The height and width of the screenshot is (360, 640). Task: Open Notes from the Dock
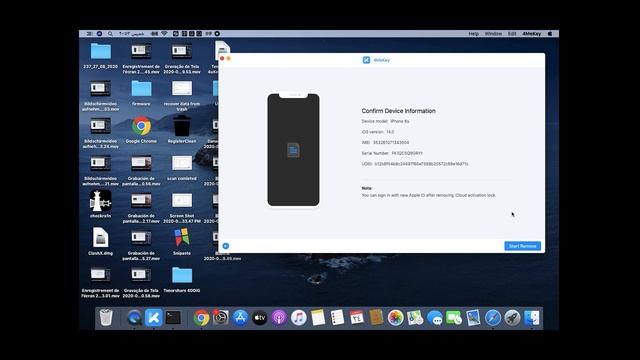pyautogui.click(x=318, y=318)
